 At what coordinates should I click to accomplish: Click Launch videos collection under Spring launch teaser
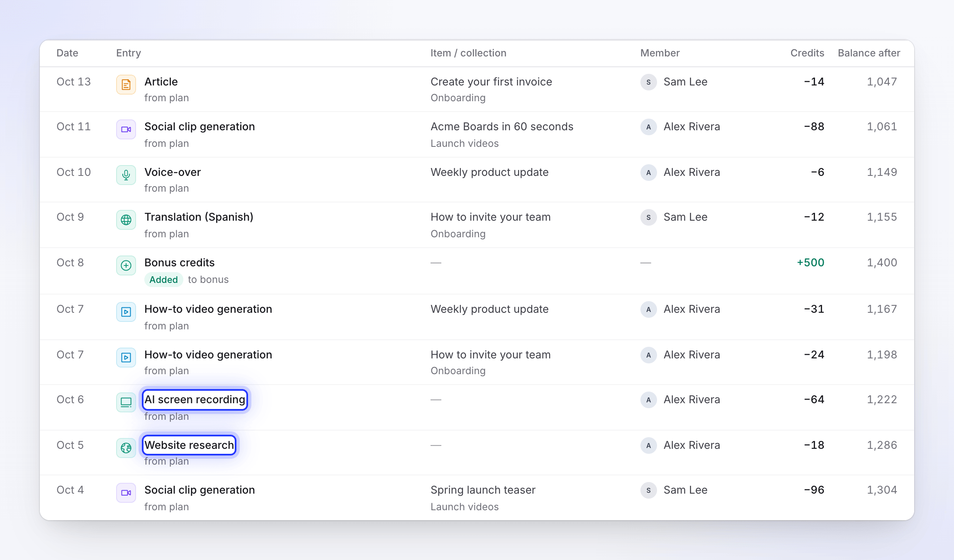tap(465, 507)
